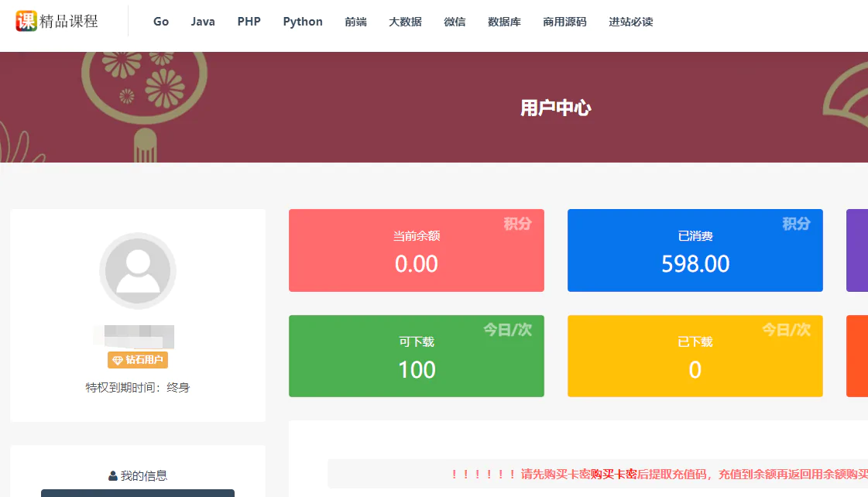868x497 pixels.
Task: Click the 用户中心 banner heading
Action: pos(556,108)
